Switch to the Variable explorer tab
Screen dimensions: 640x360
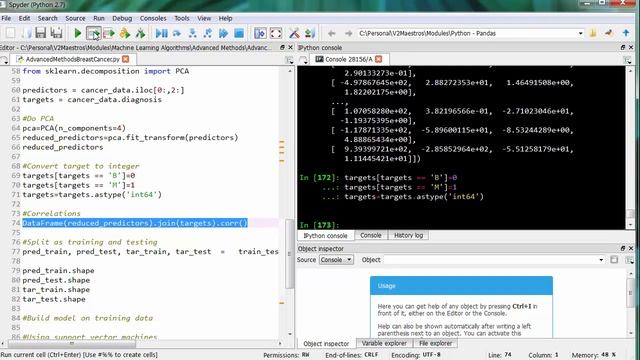(x=384, y=344)
